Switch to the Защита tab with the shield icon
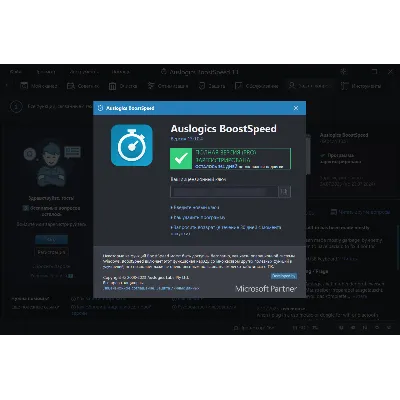 212,86
